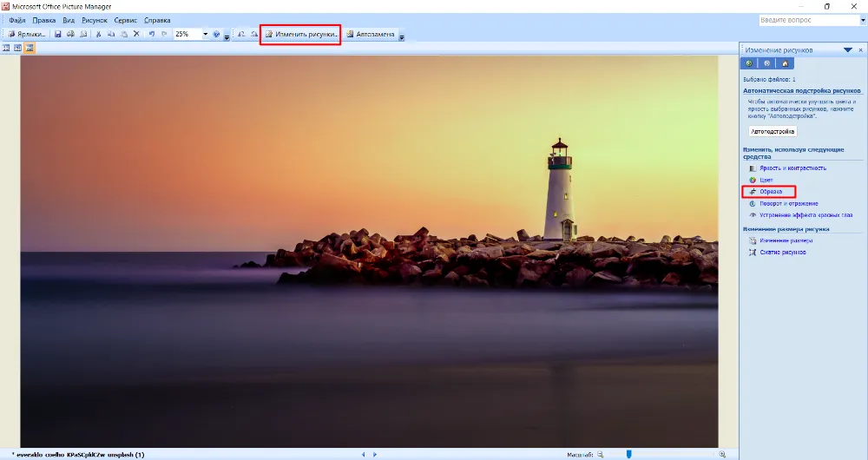Expand the standard toolbar options arrow

227,36
